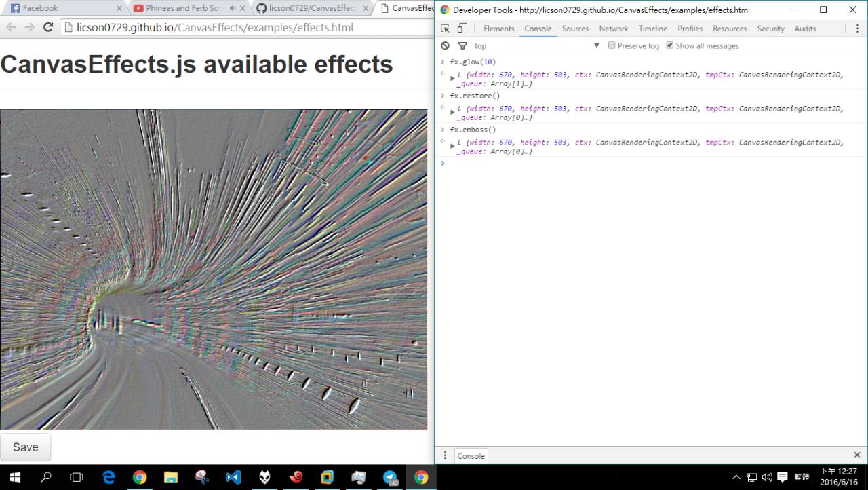Expand the fx.emboss() result object
The height and width of the screenshot is (490, 868).
point(452,147)
